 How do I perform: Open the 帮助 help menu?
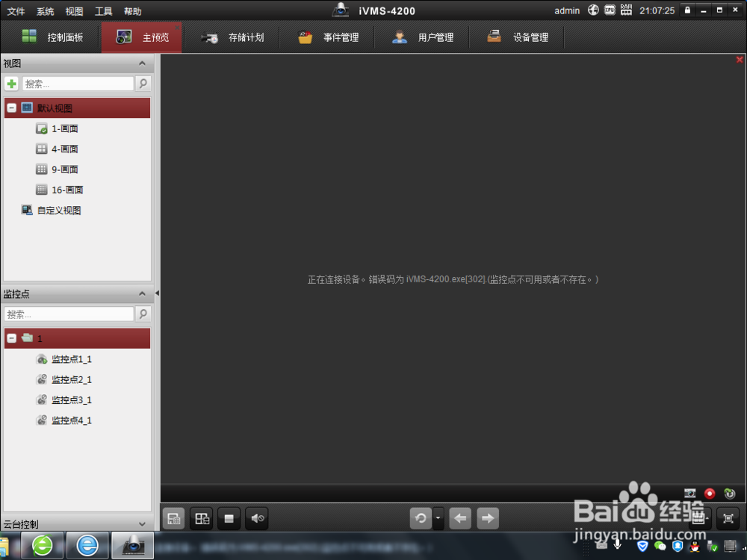[132, 11]
